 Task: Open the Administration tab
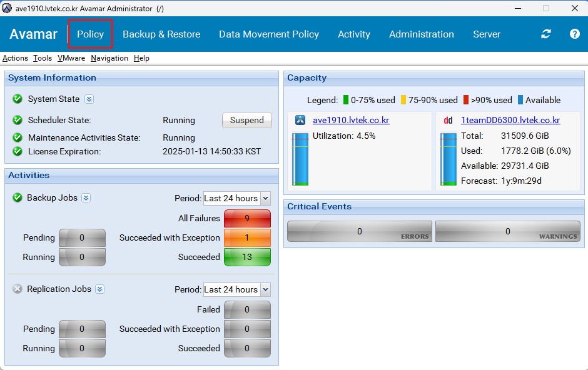coord(422,34)
